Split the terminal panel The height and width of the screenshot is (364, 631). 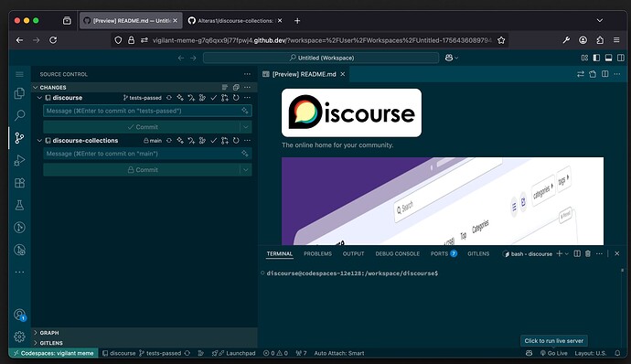(577, 253)
